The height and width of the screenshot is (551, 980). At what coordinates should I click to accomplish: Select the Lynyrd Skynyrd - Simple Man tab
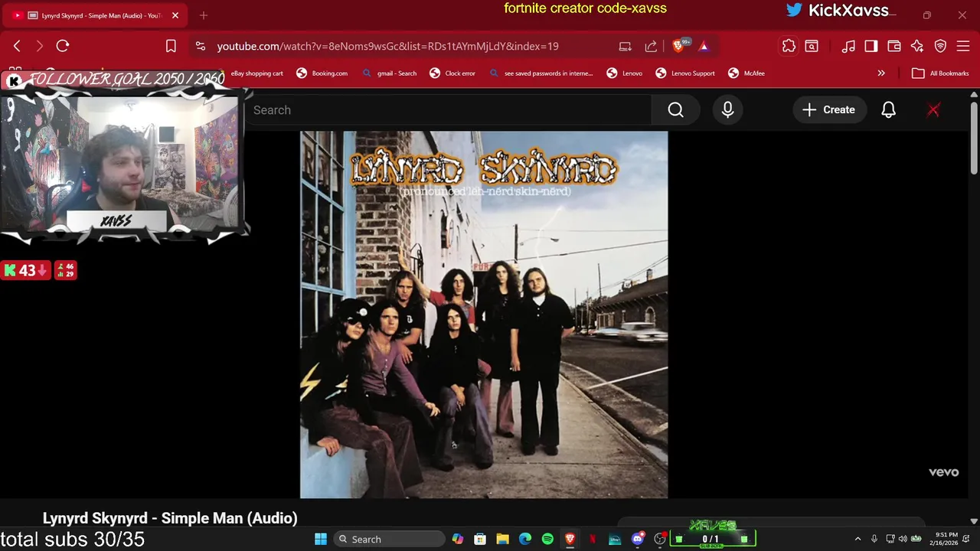coord(96,15)
